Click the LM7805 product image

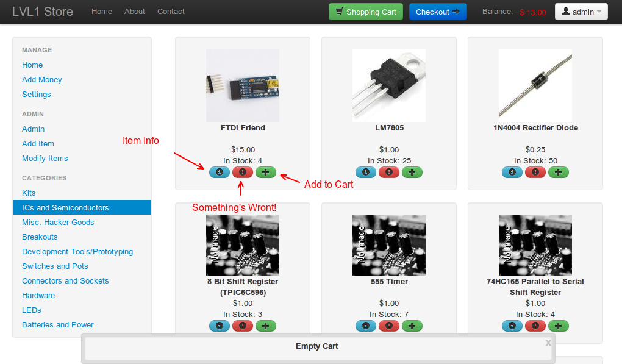point(388,85)
